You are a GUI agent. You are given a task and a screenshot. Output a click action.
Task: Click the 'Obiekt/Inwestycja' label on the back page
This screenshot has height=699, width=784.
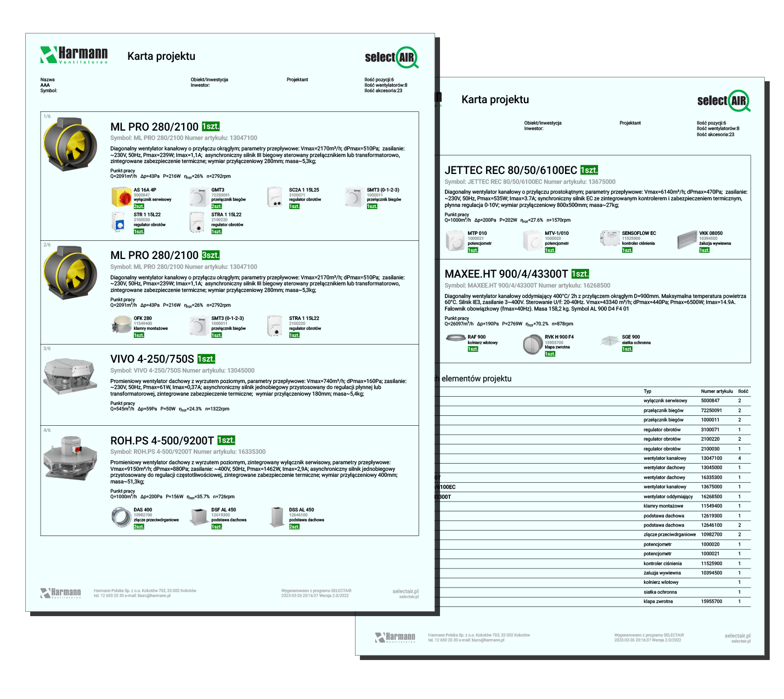pyautogui.click(x=543, y=123)
